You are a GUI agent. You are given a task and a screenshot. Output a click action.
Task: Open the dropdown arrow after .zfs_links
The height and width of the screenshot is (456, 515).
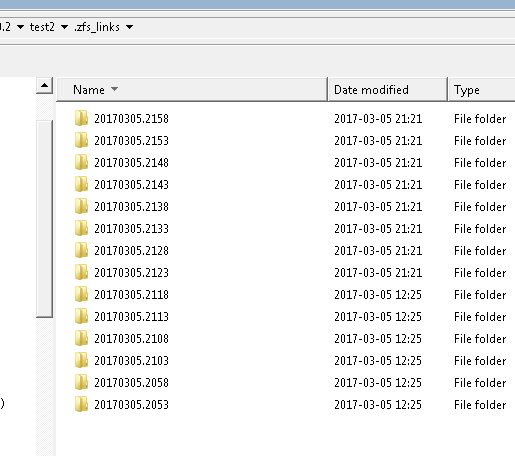130,27
